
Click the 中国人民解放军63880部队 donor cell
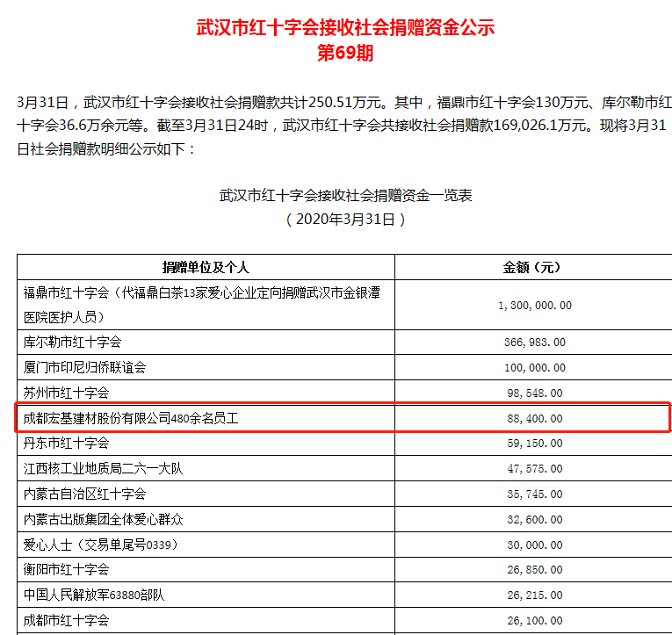click(x=94, y=595)
